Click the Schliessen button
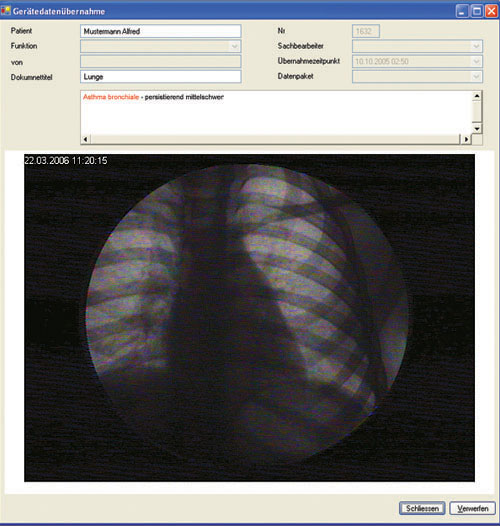This screenshot has width=500, height=526. tap(422, 509)
